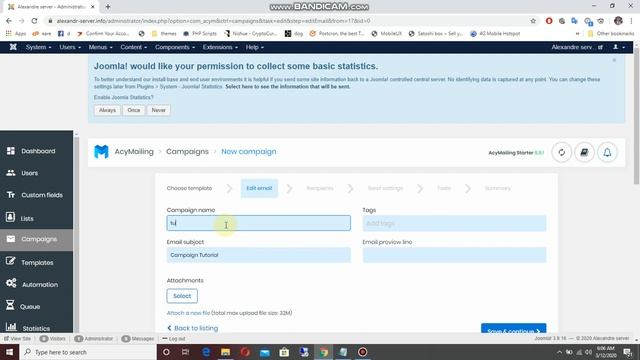Go Back to listing
The width and height of the screenshot is (640, 360).
193,328
